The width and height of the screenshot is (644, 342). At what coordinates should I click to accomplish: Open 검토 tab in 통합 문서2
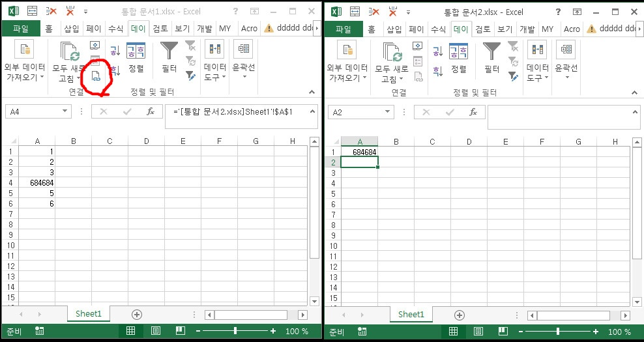[x=482, y=29]
